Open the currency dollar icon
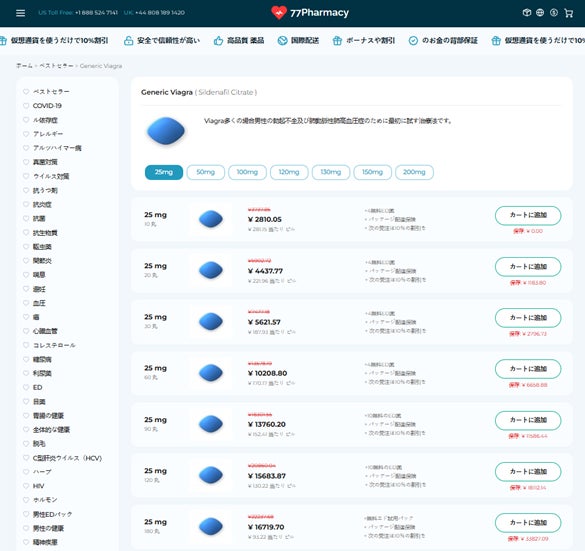This screenshot has width=585, height=551. pyautogui.click(x=554, y=13)
